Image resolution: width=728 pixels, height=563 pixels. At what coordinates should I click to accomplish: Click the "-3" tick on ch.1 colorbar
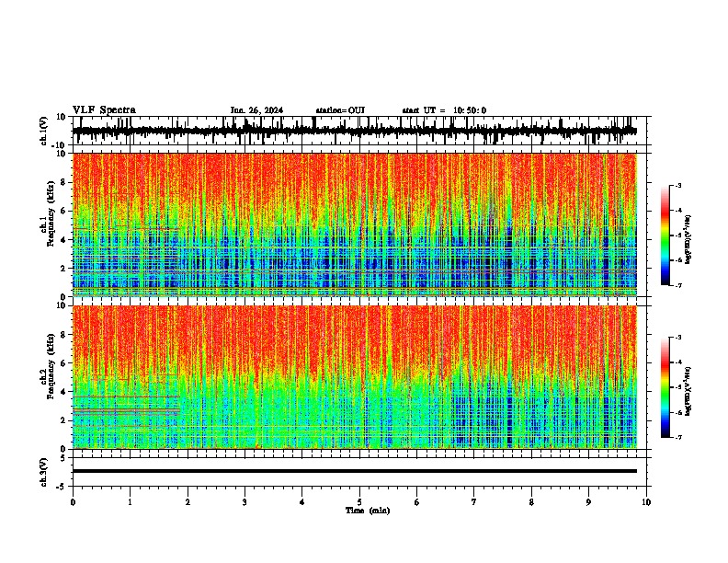coord(677,186)
